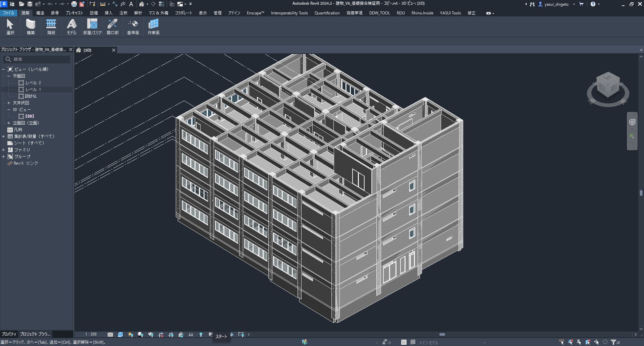Toggle sun path on view control bar
The image size is (644, 346).
click(x=130, y=334)
